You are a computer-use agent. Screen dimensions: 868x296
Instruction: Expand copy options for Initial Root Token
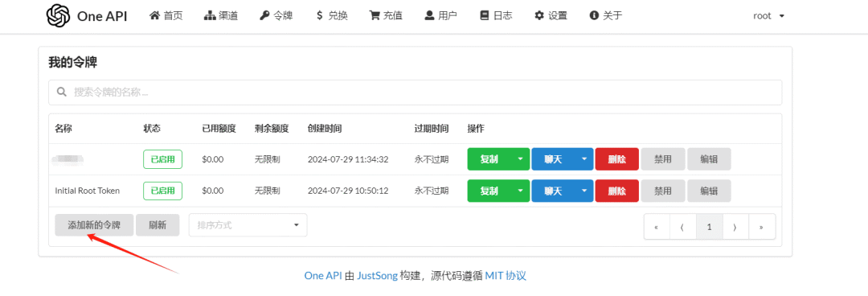[x=520, y=191]
